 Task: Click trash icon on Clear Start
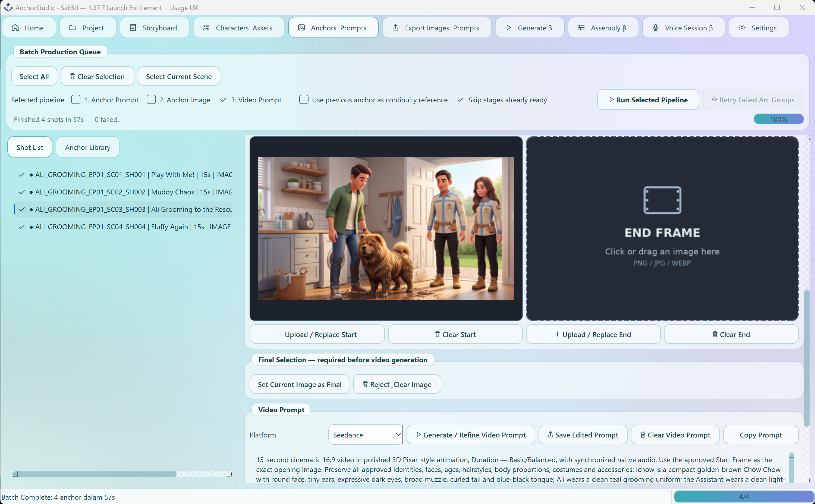tap(437, 334)
